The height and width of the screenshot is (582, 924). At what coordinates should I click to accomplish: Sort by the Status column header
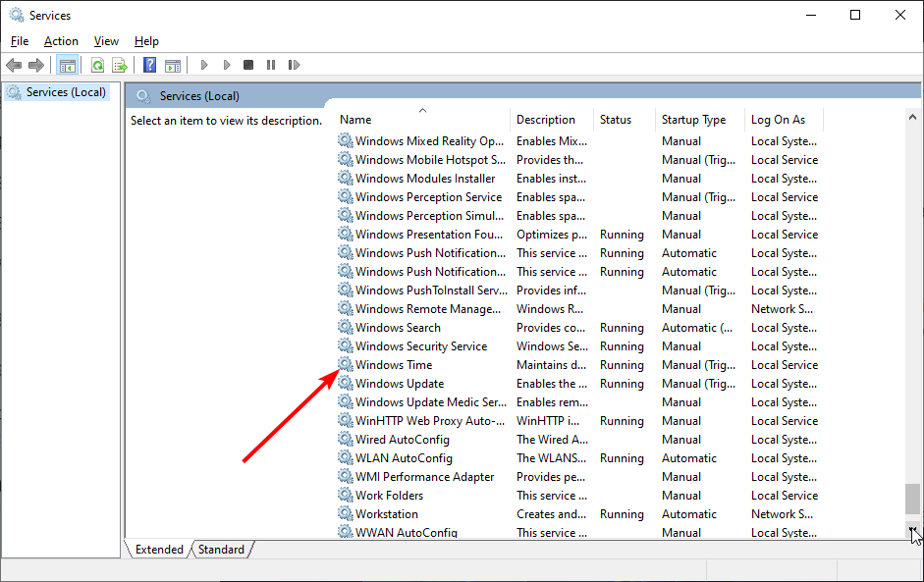(x=625, y=120)
